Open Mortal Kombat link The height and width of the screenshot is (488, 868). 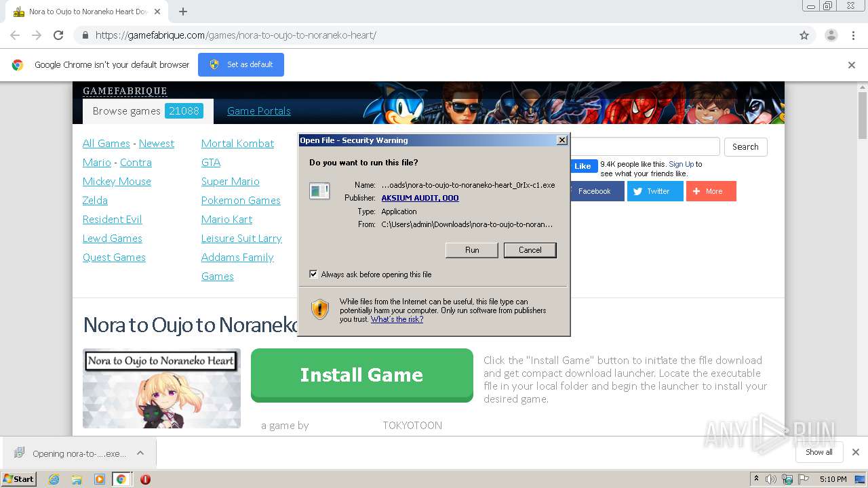pyautogui.click(x=237, y=144)
